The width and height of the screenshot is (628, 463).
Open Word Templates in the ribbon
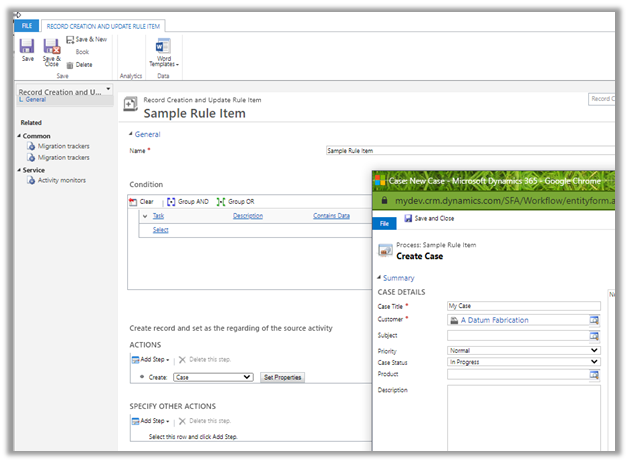162,50
